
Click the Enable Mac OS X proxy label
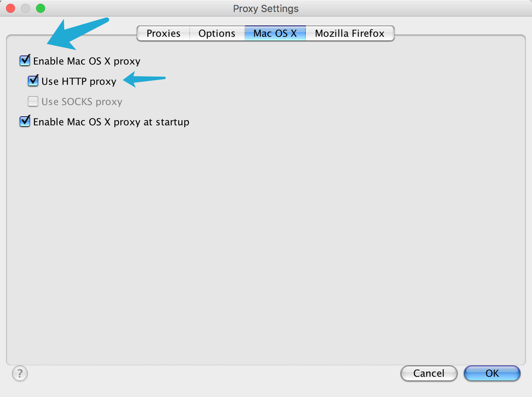(87, 61)
